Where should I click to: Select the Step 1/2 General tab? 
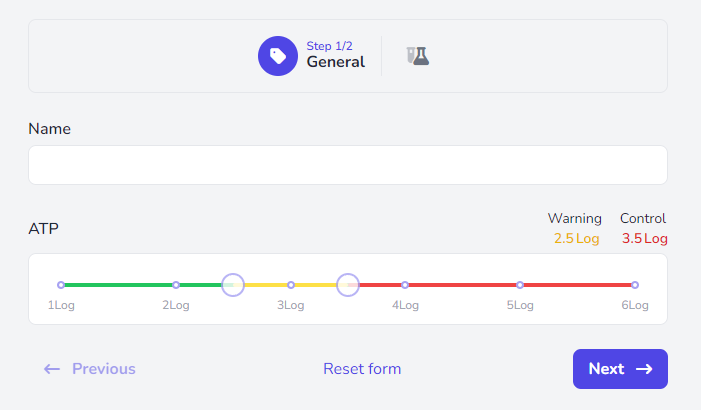312,56
